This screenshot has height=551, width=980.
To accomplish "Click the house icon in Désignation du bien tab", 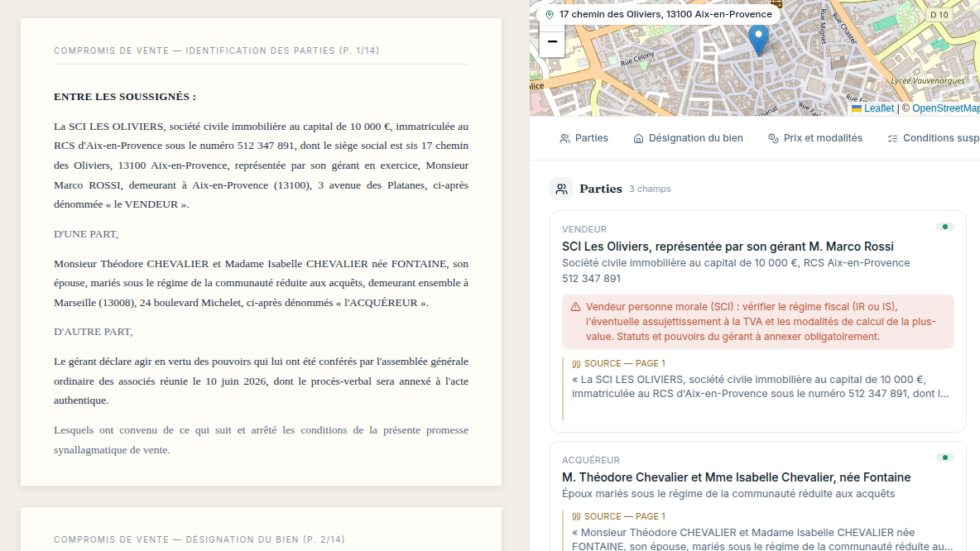I will [x=638, y=139].
